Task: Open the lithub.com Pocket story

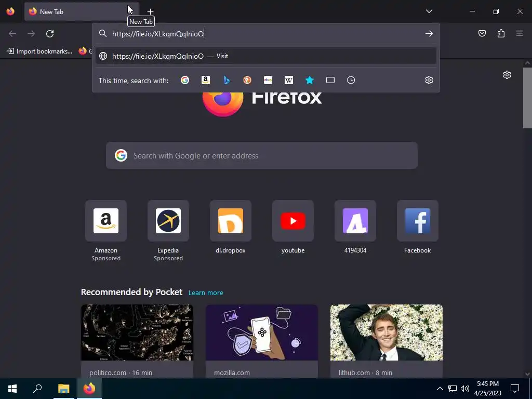Action: 387,341
